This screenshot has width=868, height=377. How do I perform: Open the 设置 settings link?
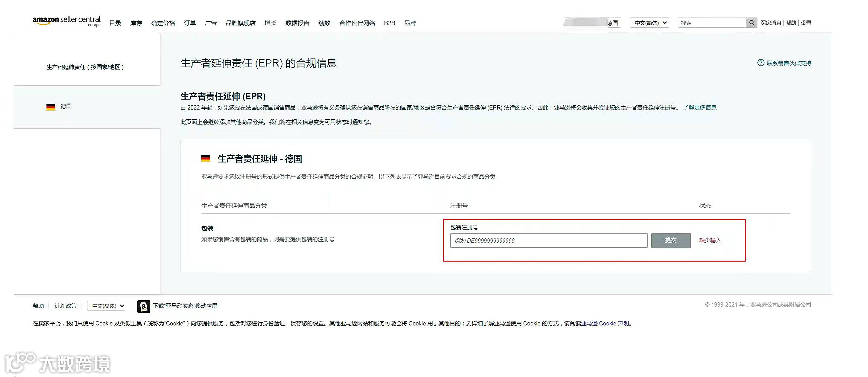tap(806, 23)
